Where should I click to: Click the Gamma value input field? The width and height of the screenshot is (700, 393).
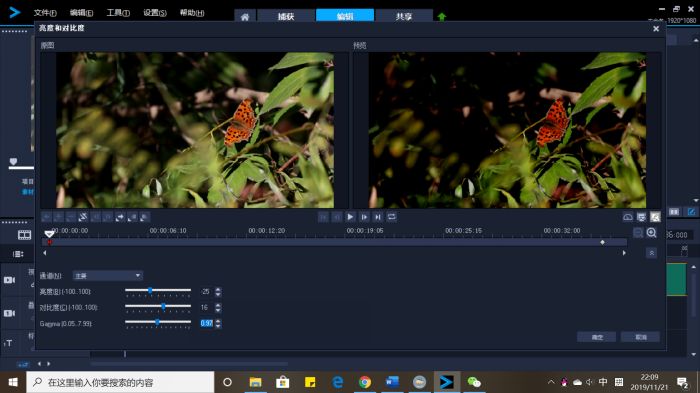coord(207,323)
